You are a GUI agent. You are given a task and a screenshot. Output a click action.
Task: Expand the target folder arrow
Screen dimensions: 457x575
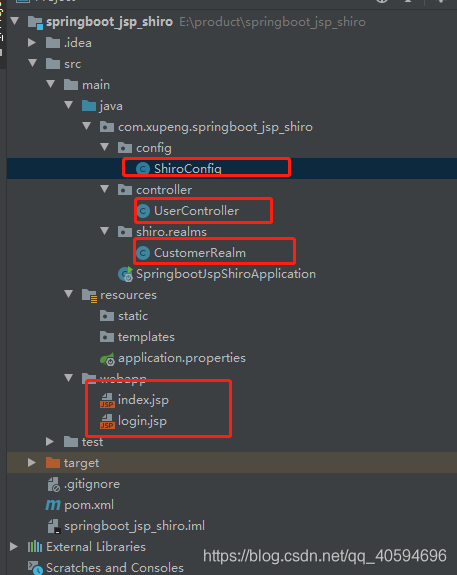32,462
